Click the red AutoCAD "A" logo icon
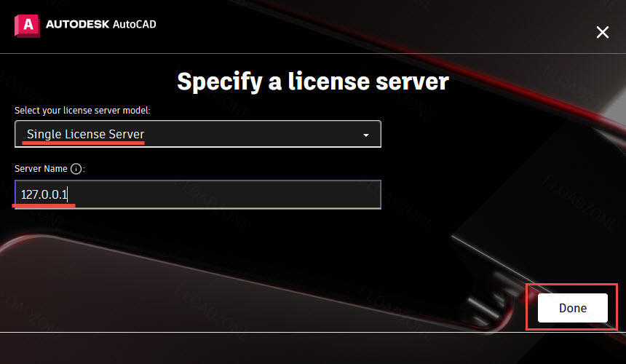 [x=27, y=25]
